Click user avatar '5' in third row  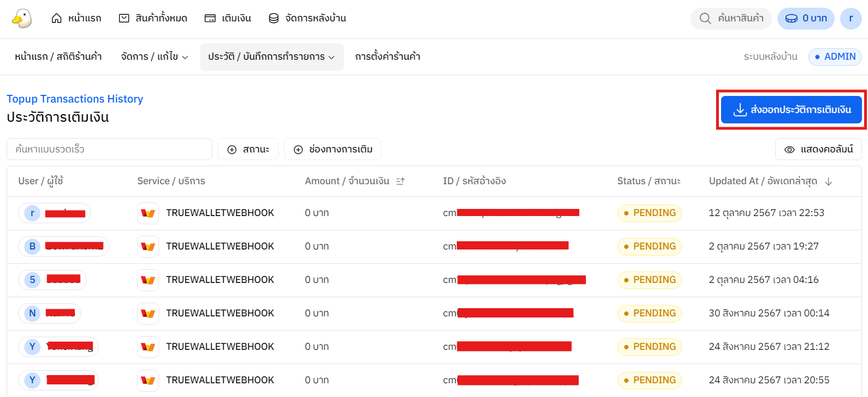click(x=32, y=280)
